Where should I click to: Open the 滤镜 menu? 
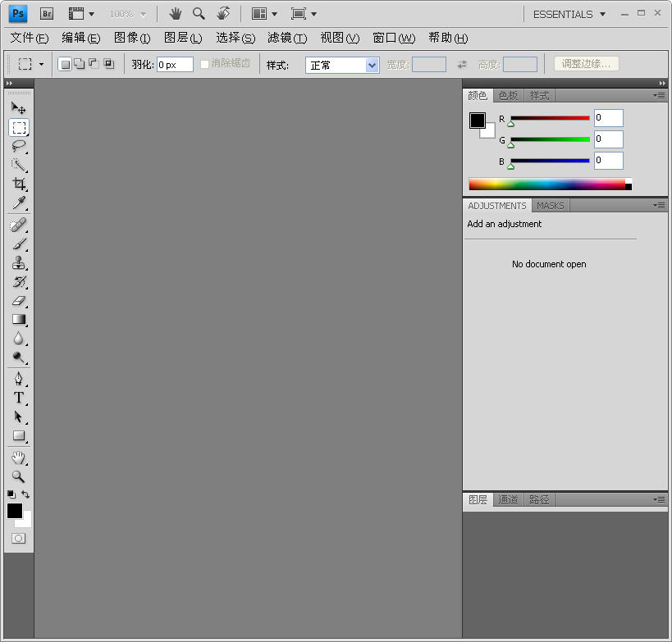point(286,38)
